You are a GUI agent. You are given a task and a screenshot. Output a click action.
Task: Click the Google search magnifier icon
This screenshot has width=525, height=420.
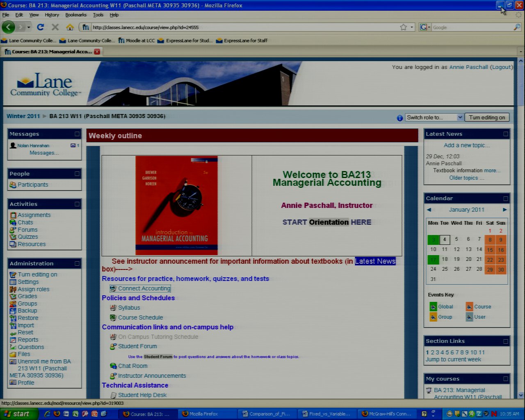[x=517, y=27]
